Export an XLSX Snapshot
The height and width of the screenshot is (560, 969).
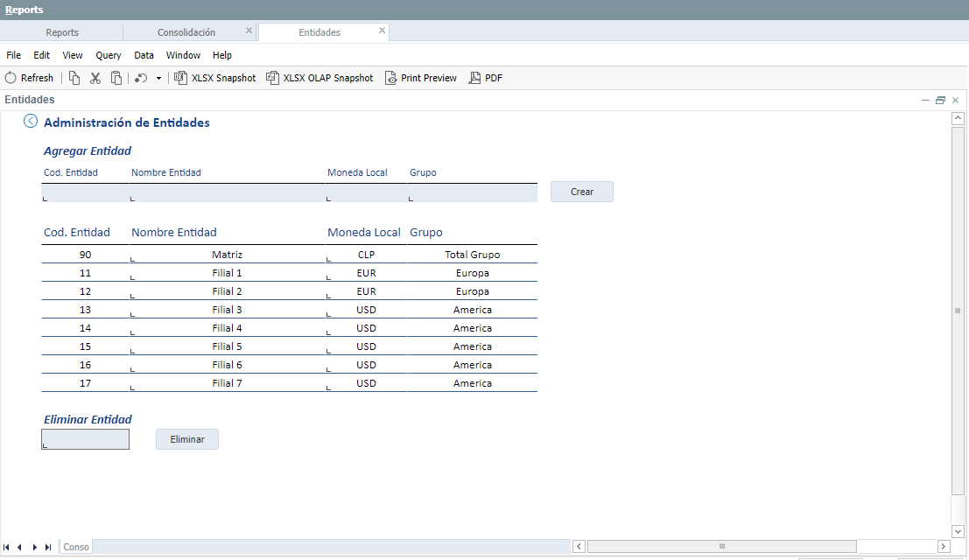(x=215, y=78)
